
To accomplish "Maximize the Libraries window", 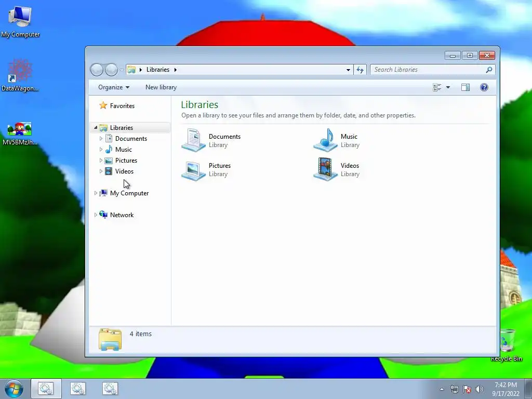I will coord(470,55).
